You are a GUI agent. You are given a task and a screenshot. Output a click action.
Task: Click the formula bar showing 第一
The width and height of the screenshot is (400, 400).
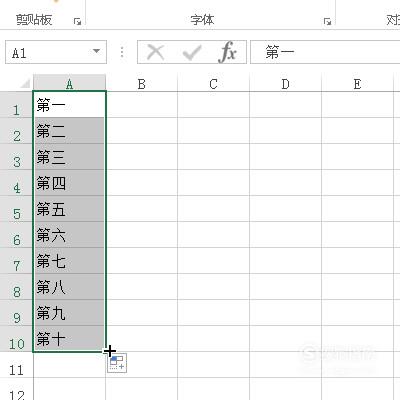[325, 52]
